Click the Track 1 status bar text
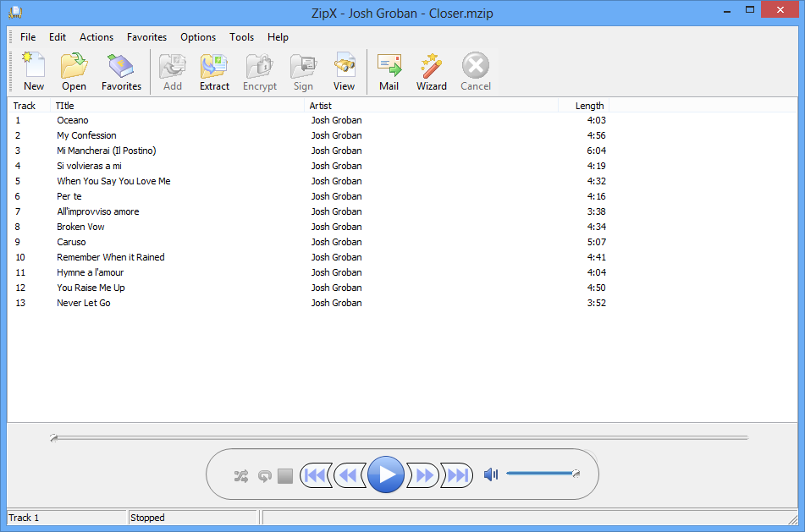The height and width of the screenshot is (532, 805). tap(24, 518)
